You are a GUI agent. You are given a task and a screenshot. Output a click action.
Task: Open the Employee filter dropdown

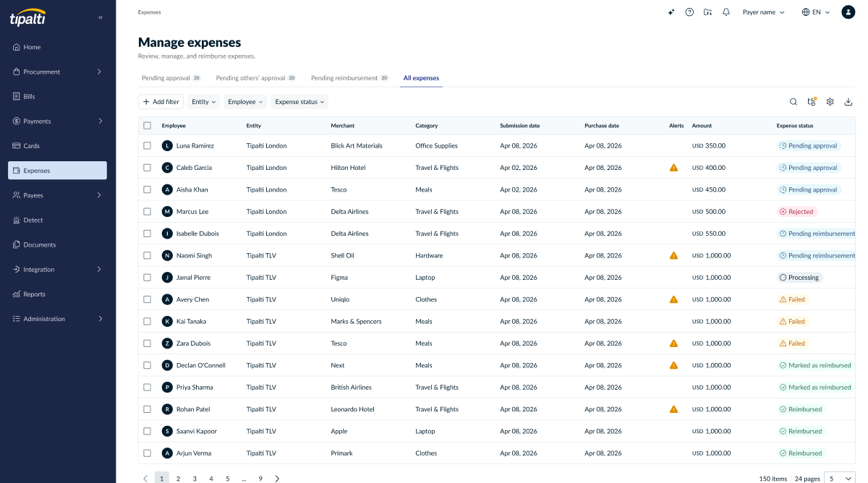tap(245, 102)
